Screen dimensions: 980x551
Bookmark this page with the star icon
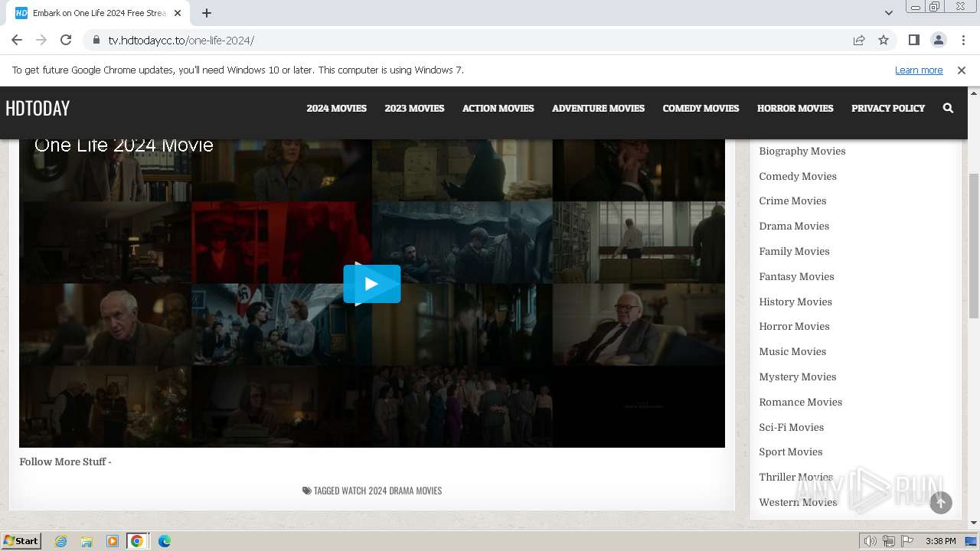[884, 40]
